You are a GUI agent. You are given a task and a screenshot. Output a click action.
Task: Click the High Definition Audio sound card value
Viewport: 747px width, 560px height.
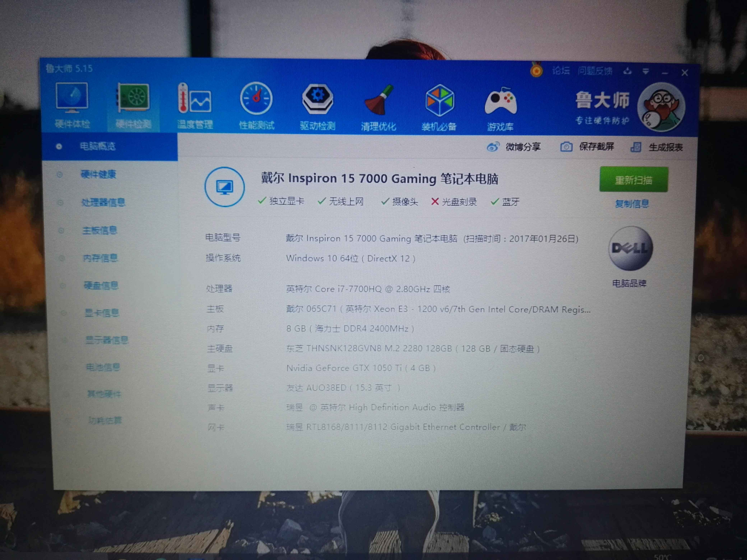[x=375, y=407]
